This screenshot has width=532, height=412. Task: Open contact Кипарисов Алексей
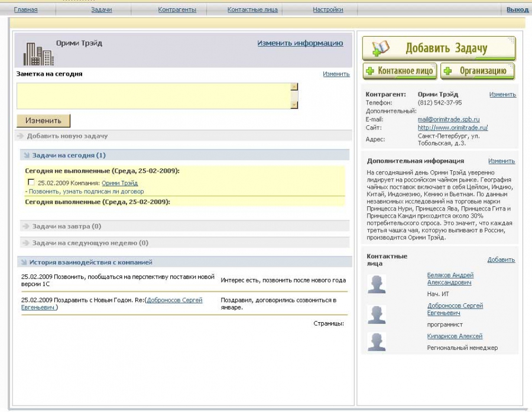(455, 336)
